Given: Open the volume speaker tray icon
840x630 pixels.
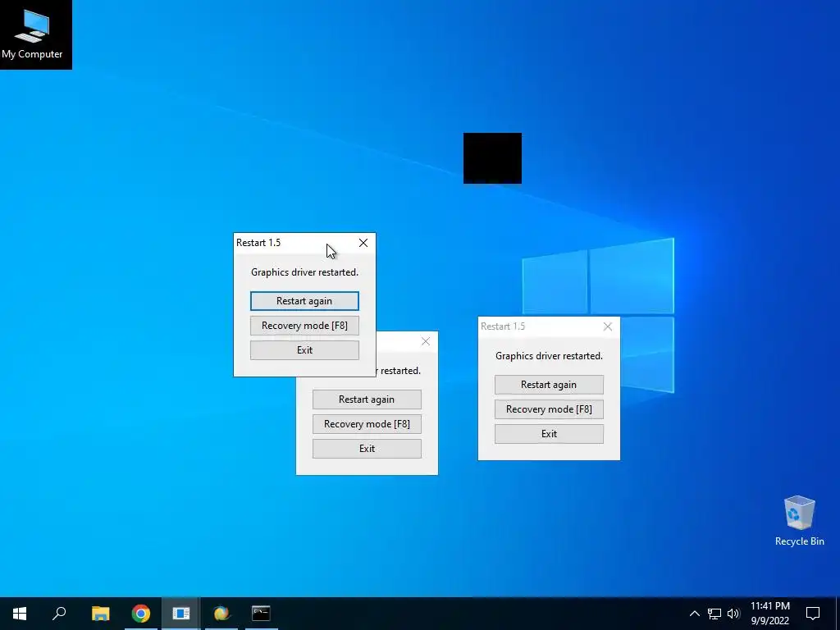Looking at the screenshot, I should 733,614.
